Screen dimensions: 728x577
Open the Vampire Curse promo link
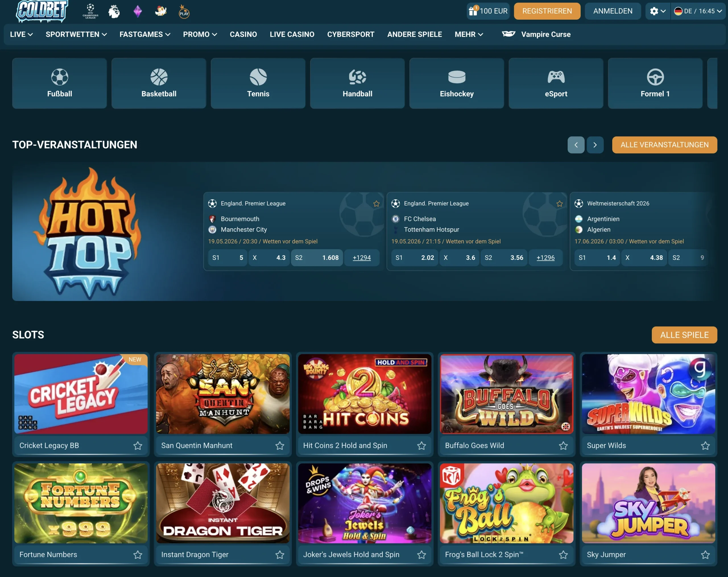[x=536, y=34]
